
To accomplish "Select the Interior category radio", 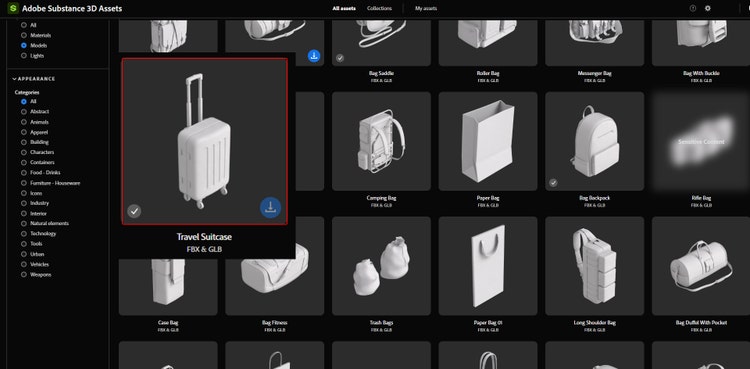I will 24,213.
